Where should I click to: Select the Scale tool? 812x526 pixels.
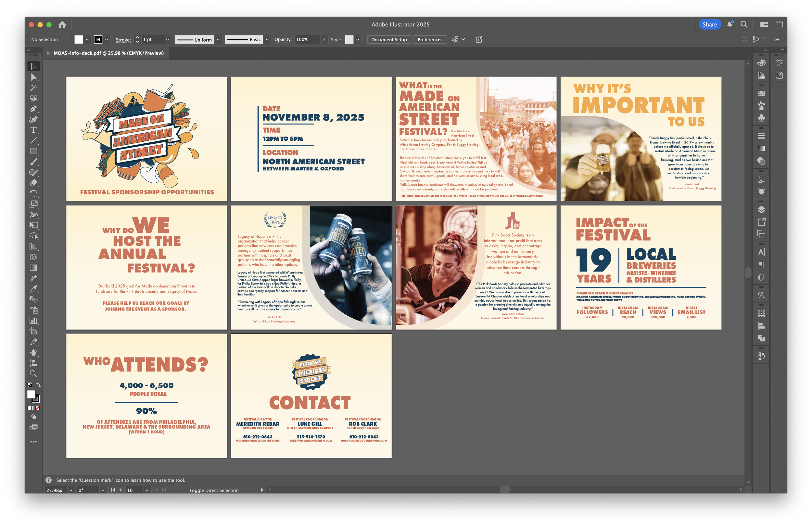point(33,204)
